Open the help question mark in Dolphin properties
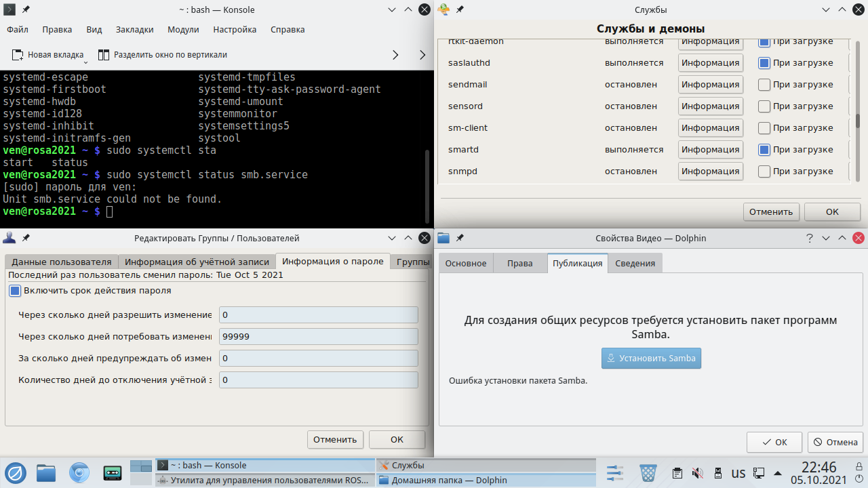 [x=809, y=239]
